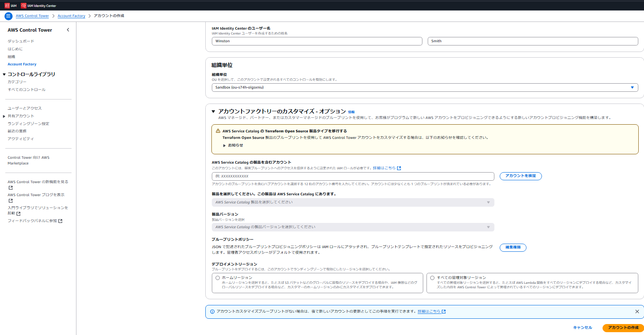Open ユーザーとアクセス in sidebar

(x=24, y=108)
